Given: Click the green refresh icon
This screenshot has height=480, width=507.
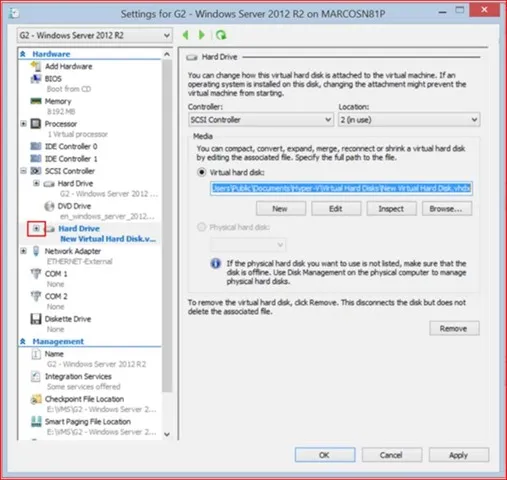Looking at the screenshot, I should 221,35.
